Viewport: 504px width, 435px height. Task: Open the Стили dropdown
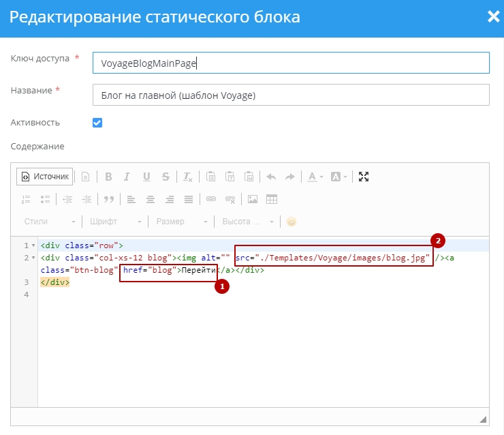pos(49,222)
